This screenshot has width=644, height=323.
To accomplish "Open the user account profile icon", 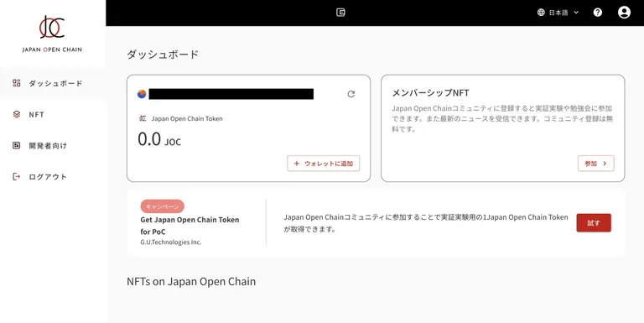I will click(x=624, y=13).
